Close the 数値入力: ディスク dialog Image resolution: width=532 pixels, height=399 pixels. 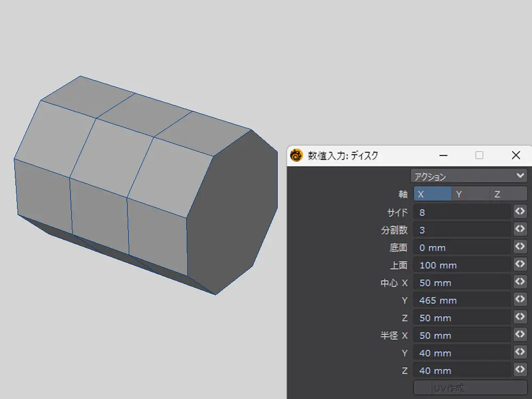[x=516, y=155]
